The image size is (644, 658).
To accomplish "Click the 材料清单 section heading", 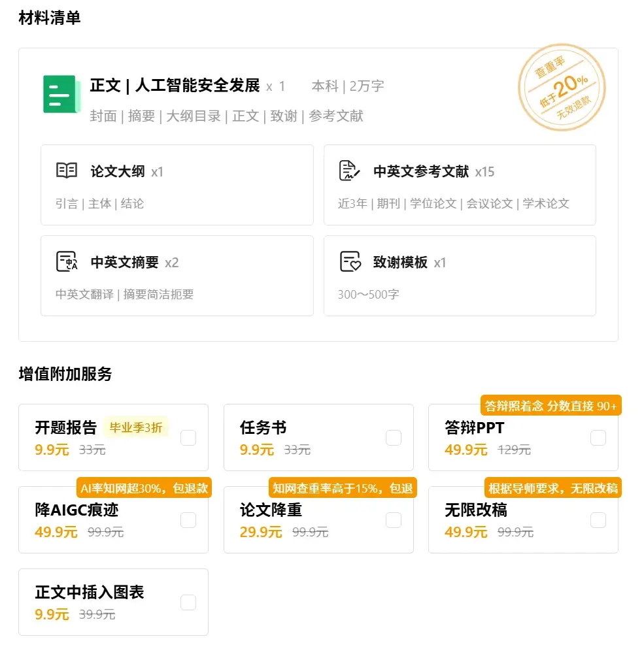I will click(x=48, y=18).
